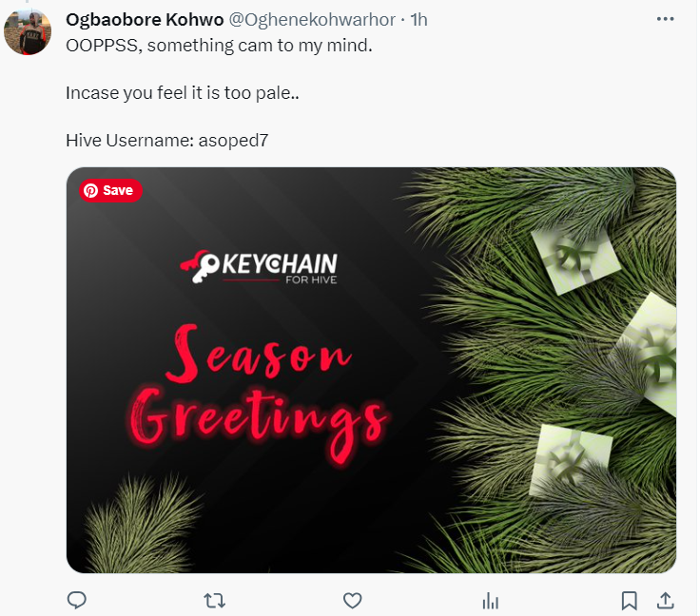This screenshot has height=616, width=700.
Task: Bookmark this tweet
Action: pyautogui.click(x=629, y=601)
